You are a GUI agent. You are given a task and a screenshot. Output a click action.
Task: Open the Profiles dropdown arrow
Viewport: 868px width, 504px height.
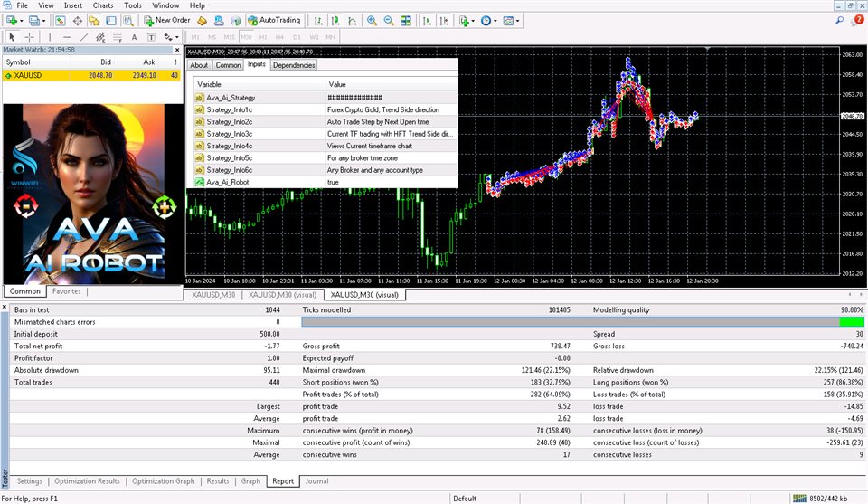click(x=44, y=21)
